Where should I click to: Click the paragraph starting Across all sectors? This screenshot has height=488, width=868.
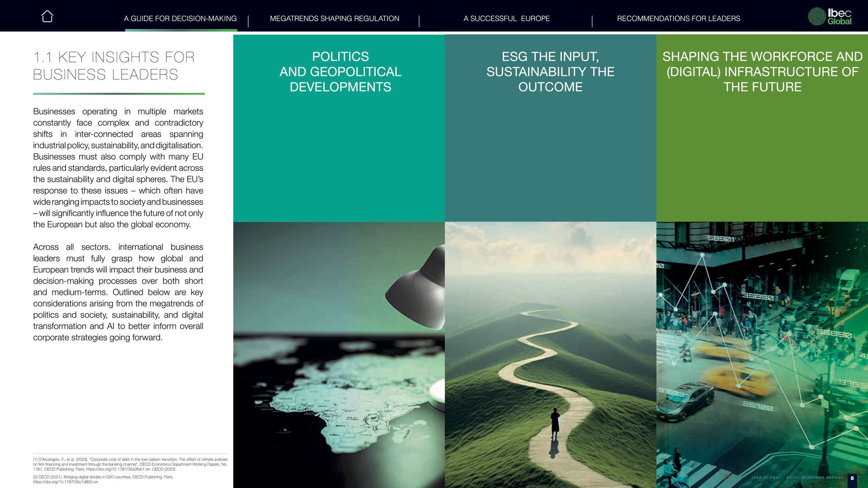pyautogui.click(x=118, y=292)
